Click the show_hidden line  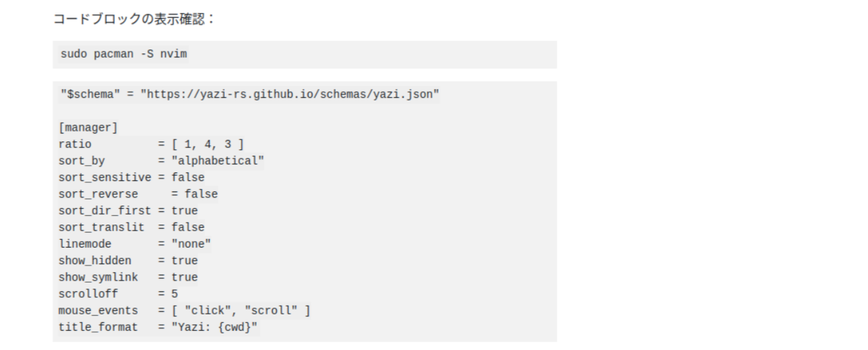pyautogui.click(x=128, y=261)
